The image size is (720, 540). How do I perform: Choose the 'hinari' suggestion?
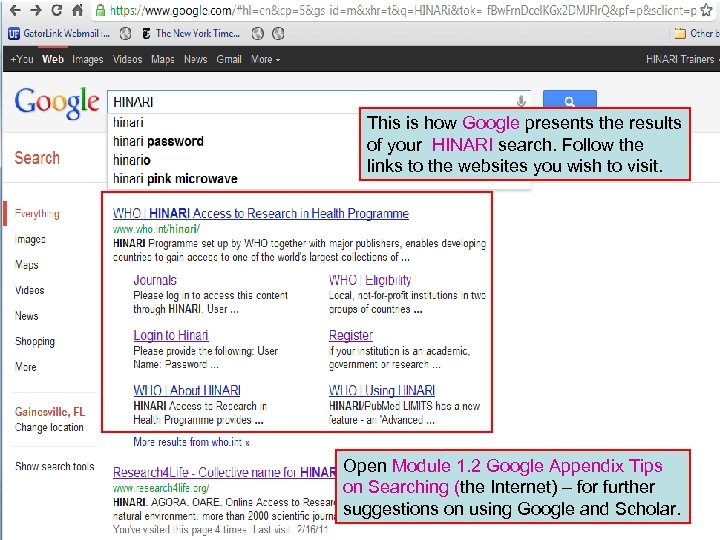click(x=128, y=123)
